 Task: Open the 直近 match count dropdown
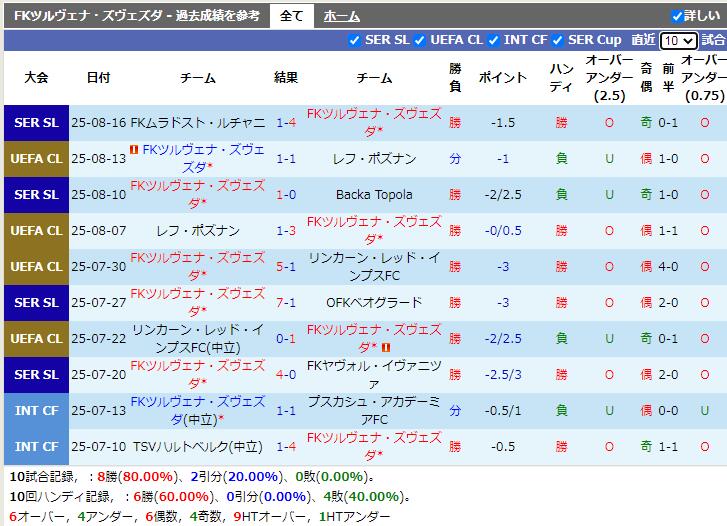click(x=678, y=41)
